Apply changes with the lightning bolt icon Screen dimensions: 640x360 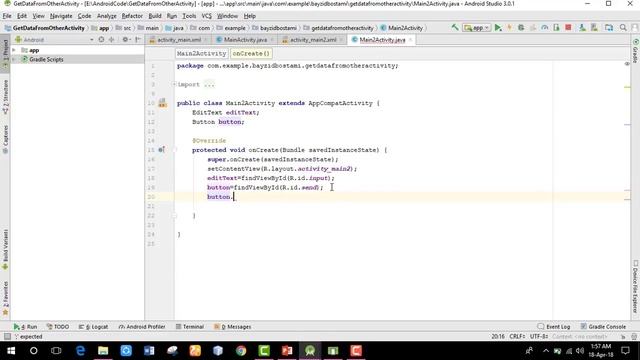(x=509, y=27)
